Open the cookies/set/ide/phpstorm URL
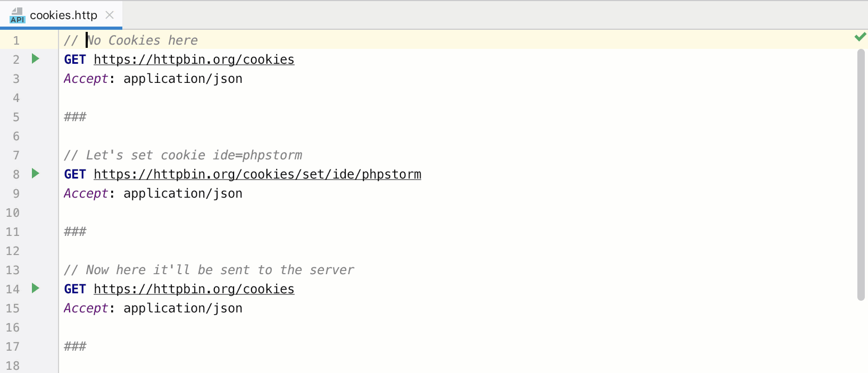This screenshot has width=868, height=373. (x=257, y=174)
